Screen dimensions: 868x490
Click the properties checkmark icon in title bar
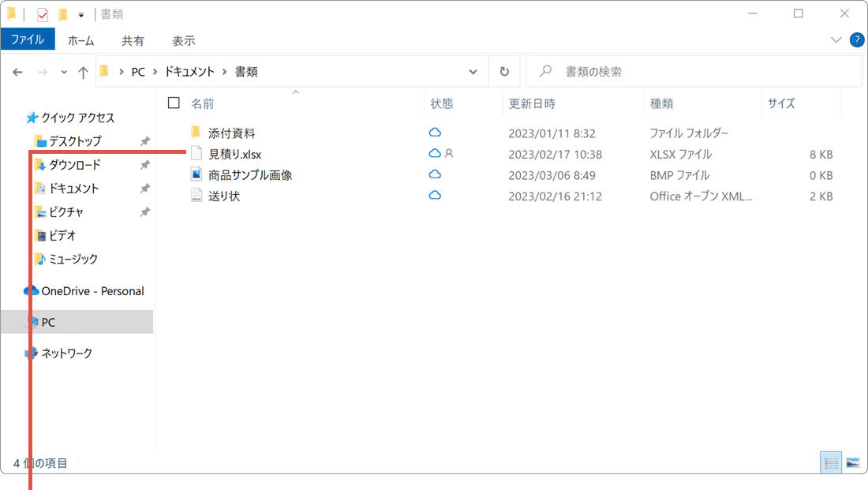click(x=43, y=15)
